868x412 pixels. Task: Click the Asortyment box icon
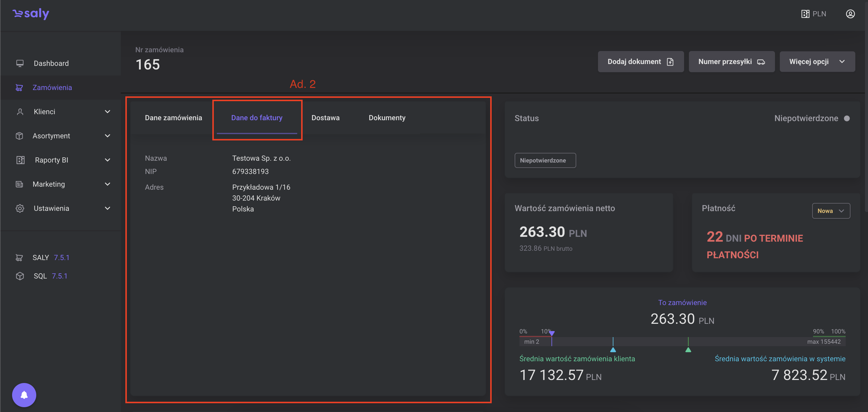pos(20,136)
